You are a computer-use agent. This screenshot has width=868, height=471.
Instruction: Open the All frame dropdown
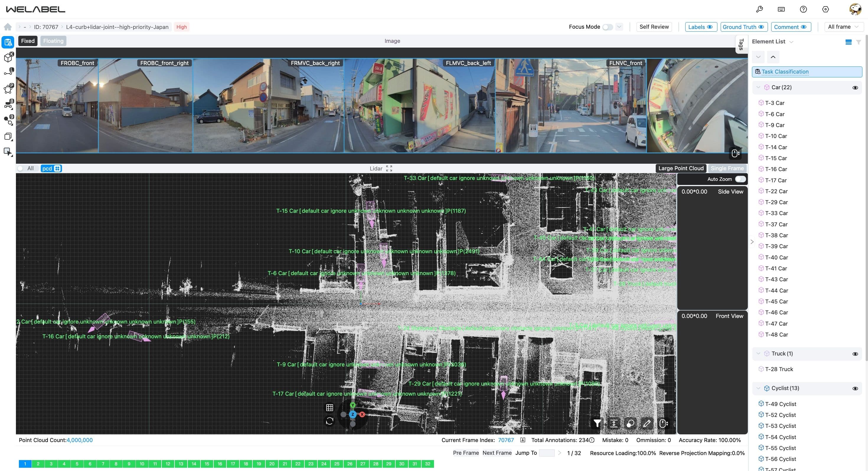pos(843,27)
